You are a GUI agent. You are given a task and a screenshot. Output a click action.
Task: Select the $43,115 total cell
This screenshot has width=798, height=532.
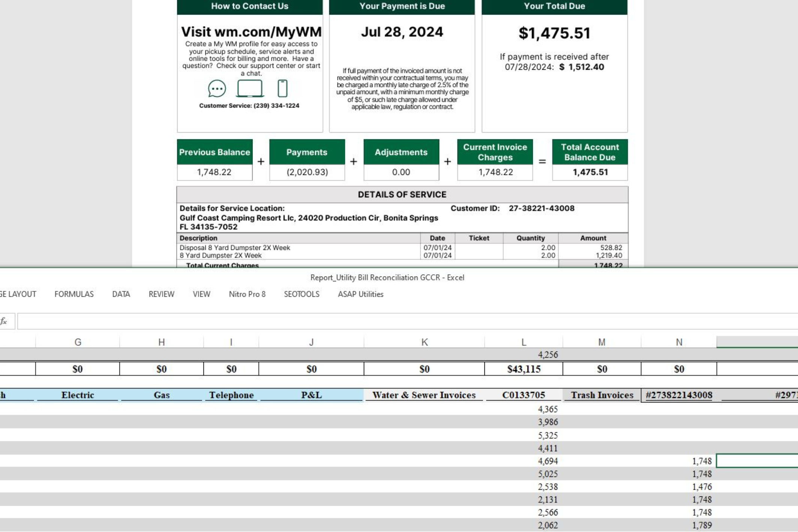(x=524, y=369)
